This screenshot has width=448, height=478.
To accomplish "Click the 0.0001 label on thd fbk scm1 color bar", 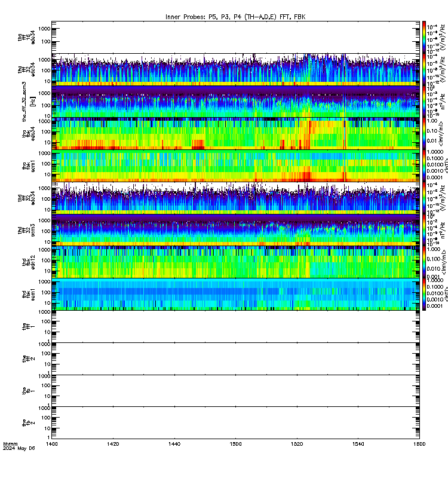I will pyautogui.click(x=434, y=306).
